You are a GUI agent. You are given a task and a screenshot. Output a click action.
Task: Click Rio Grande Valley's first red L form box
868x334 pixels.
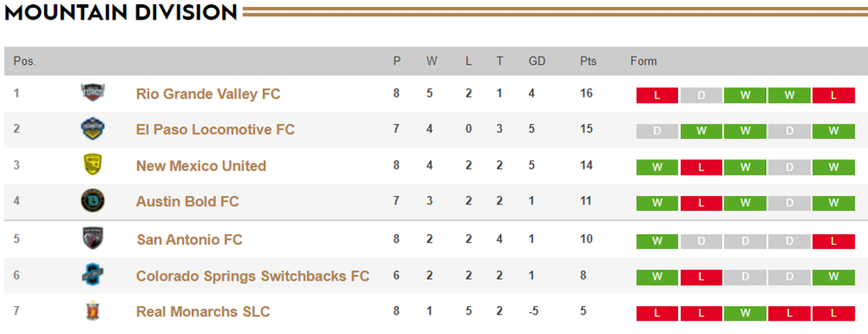(657, 95)
